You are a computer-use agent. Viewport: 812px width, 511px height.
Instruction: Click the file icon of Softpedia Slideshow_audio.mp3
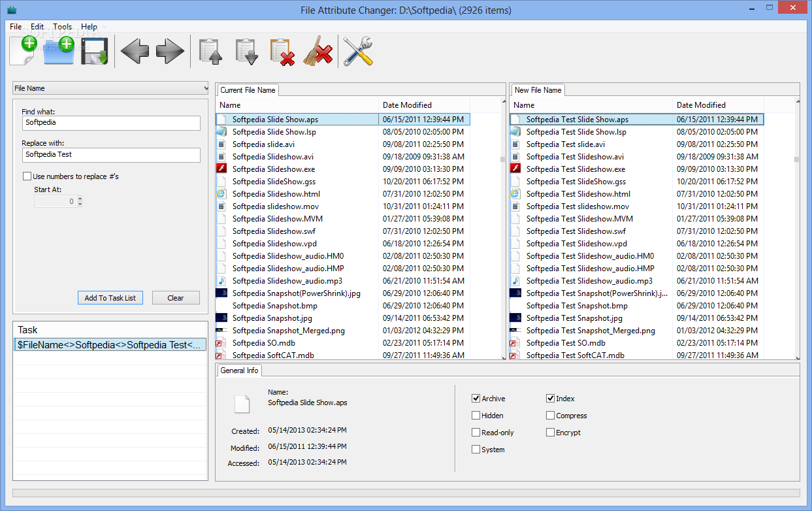coord(221,280)
